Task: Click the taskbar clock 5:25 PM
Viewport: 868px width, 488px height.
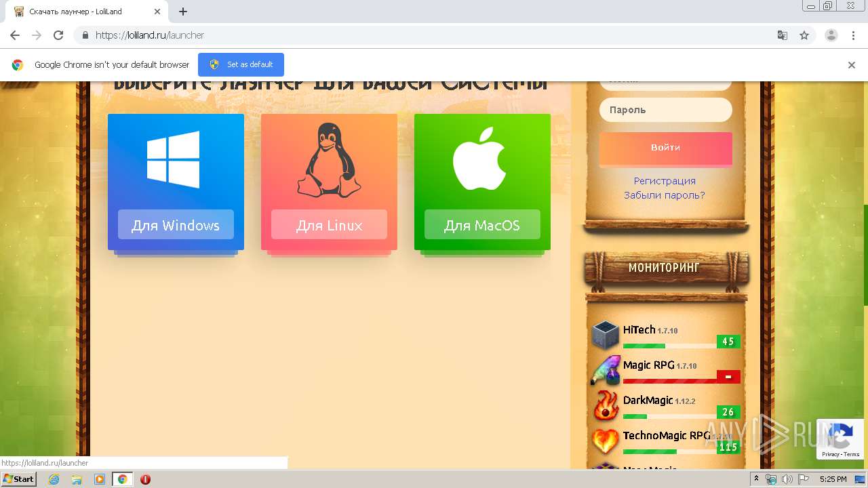Action: [833, 479]
